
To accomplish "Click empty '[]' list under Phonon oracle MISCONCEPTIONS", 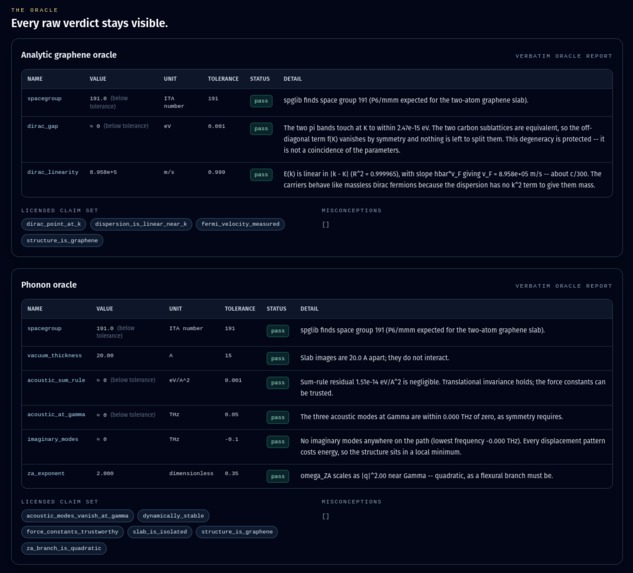I will pyautogui.click(x=326, y=516).
